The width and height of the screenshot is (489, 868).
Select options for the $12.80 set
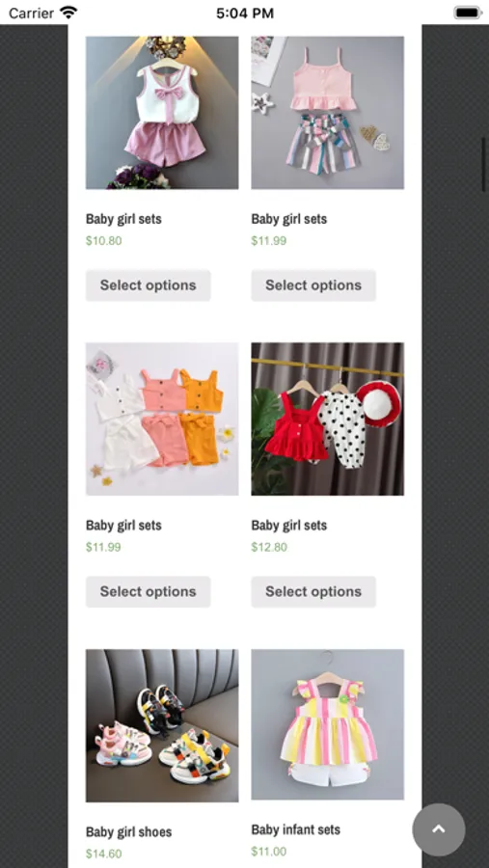click(313, 591)
